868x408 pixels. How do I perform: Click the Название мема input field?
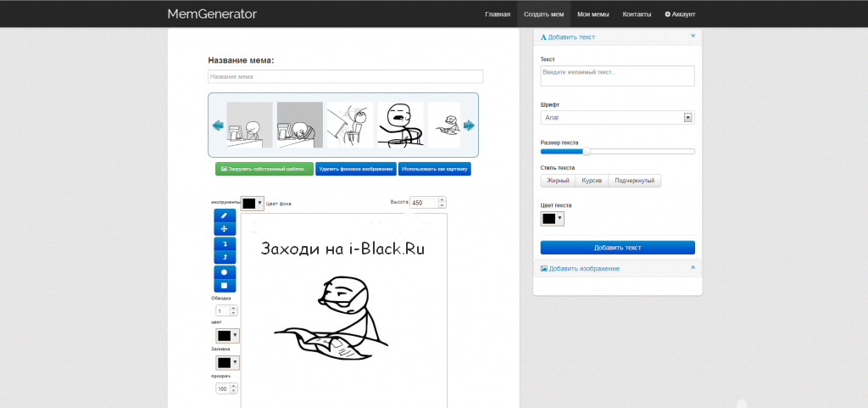346,76
